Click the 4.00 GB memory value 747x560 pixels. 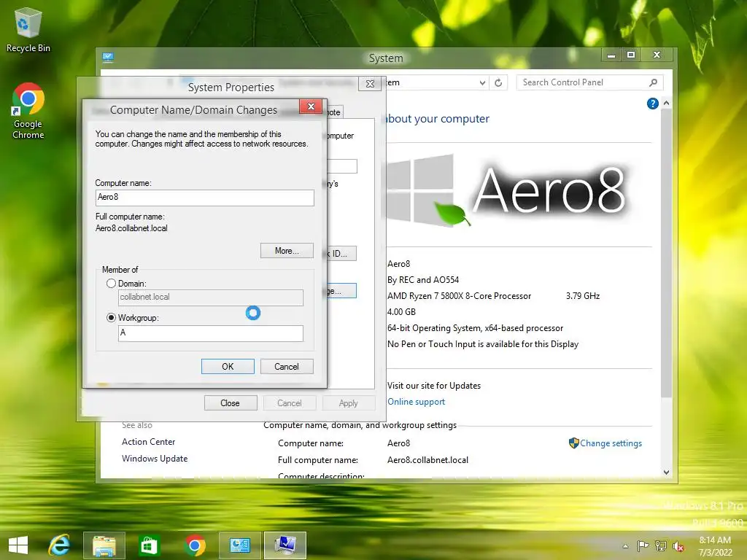tap(401, 312)
